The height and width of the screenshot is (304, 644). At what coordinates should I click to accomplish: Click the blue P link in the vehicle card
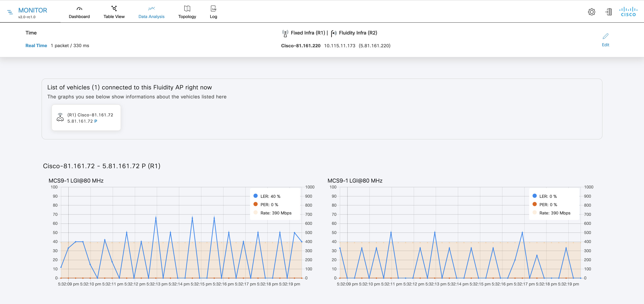click(x=96, y=121)
